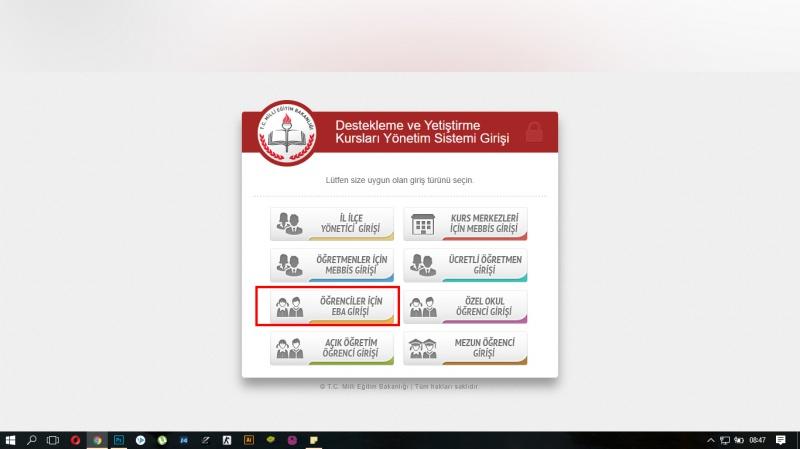Click the taskbar search magnifier icon
Image resolution: width=800 pixels, height=449 pixels.
[x=32, y=440]
